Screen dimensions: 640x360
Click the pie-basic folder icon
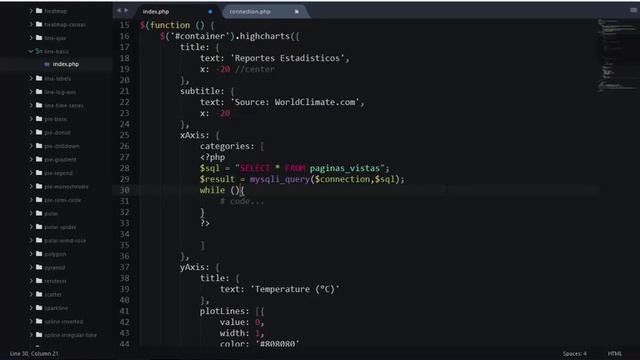coord(39,119)
